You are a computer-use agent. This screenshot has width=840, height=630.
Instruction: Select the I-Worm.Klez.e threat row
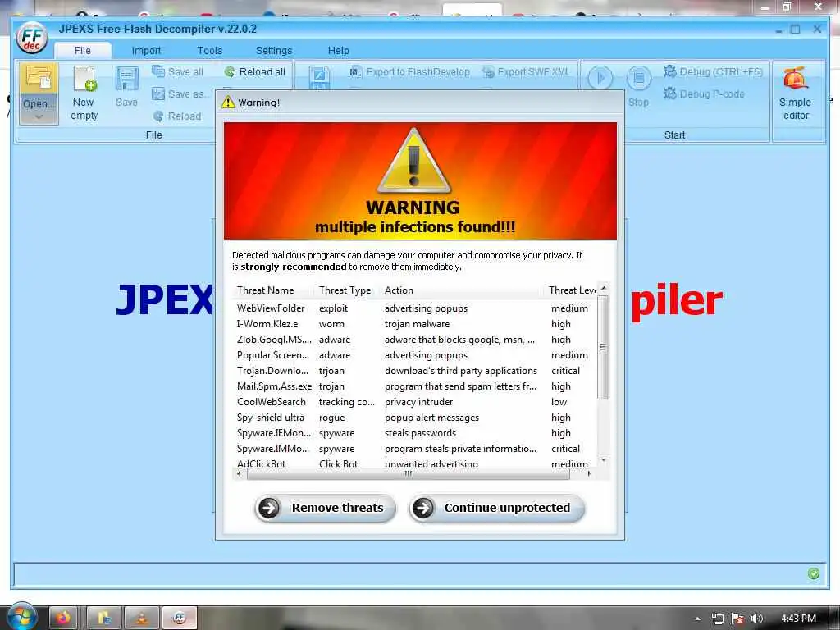click(415, 324)
